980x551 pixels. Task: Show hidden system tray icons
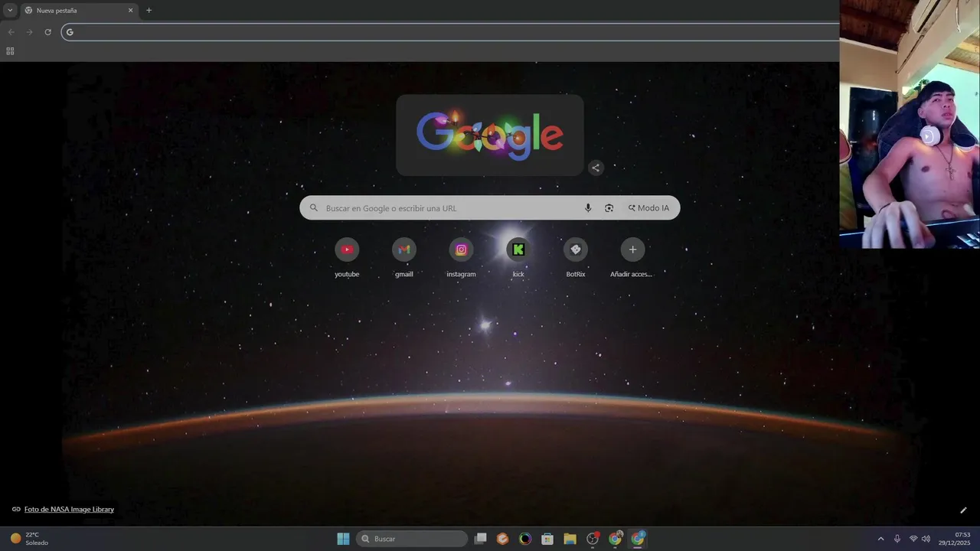coord(880,539)
